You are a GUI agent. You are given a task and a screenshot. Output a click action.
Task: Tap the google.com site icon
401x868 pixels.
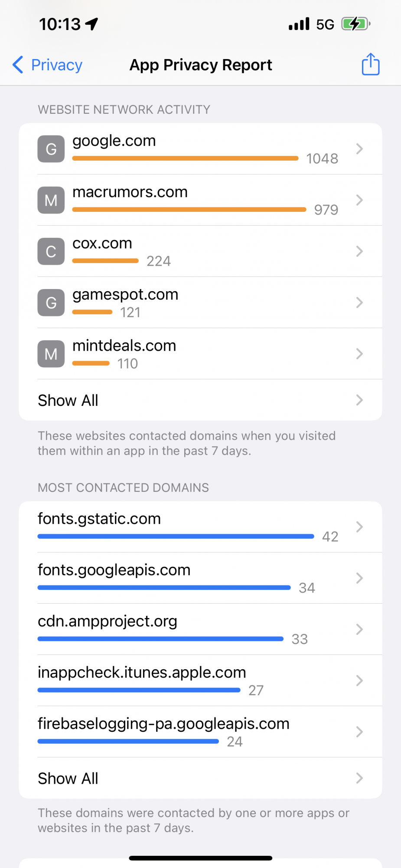[51, 148]
